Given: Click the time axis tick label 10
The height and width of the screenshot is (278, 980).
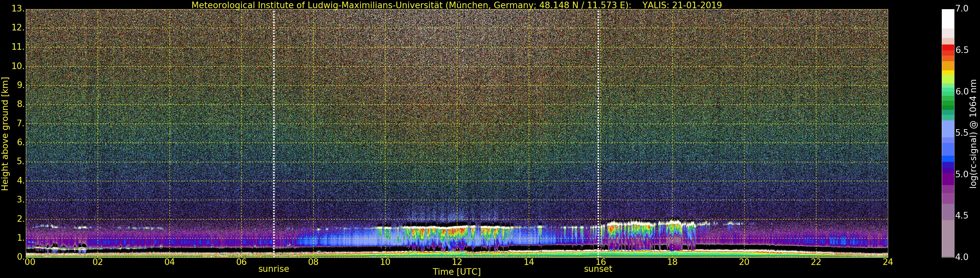Looking at the screenshot, I should pos(385,262).
